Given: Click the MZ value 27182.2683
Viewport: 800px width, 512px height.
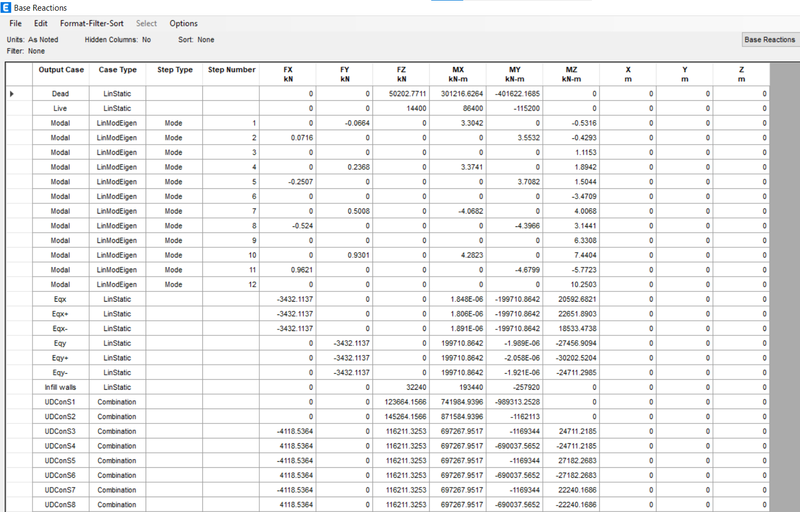Looking at the screenshot, I should (571, 461).
